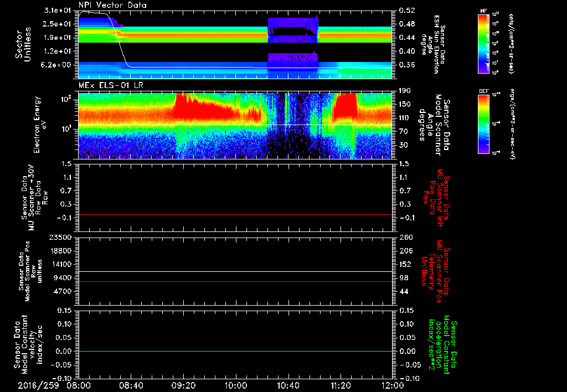Click the 260 telemetry tick value

click(x=406, y=237)
